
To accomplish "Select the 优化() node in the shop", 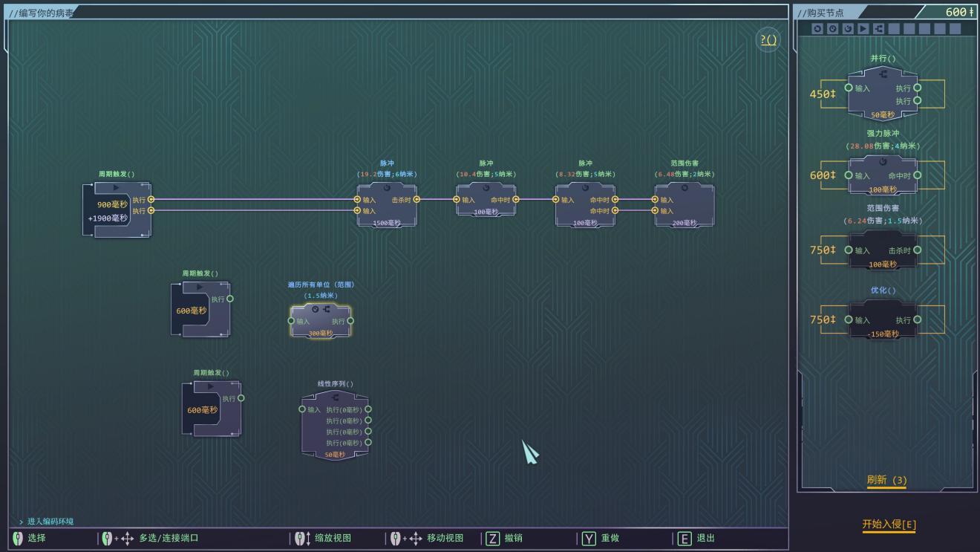I will [882, 320].
